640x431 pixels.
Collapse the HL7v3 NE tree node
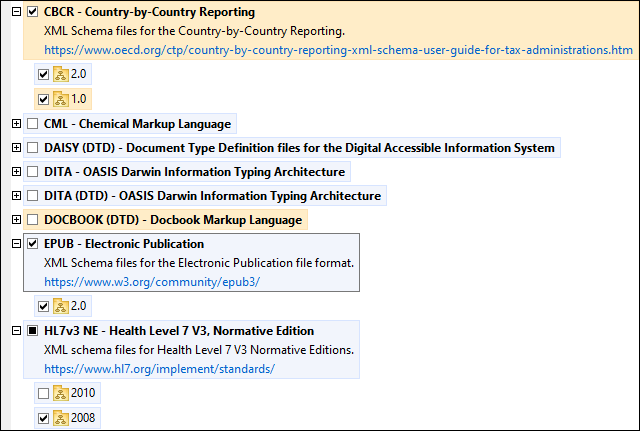pos(16,331)
